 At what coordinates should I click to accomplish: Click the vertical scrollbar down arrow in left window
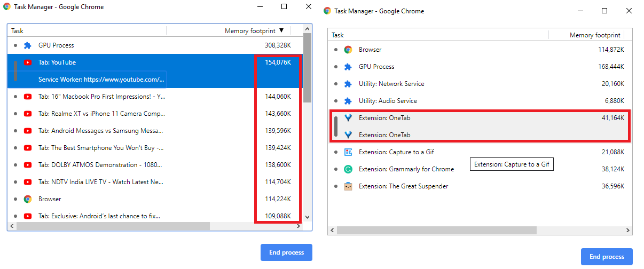point(307,217)
